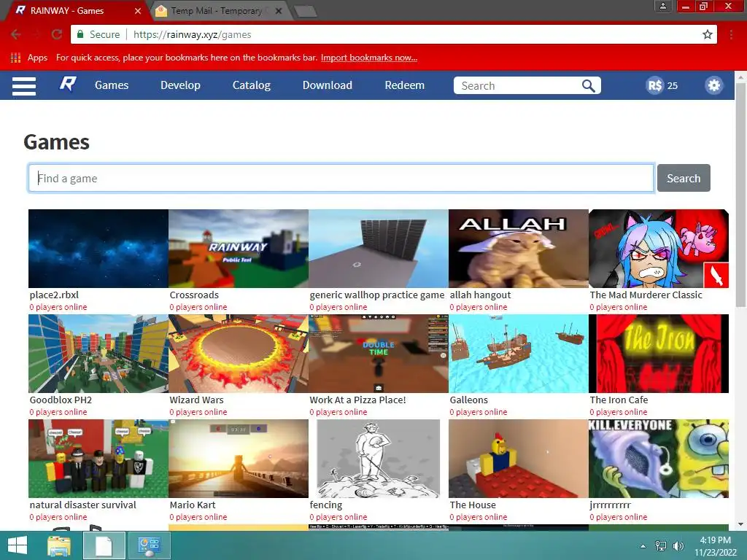Click the gray Search button

[x=684, y=178]
